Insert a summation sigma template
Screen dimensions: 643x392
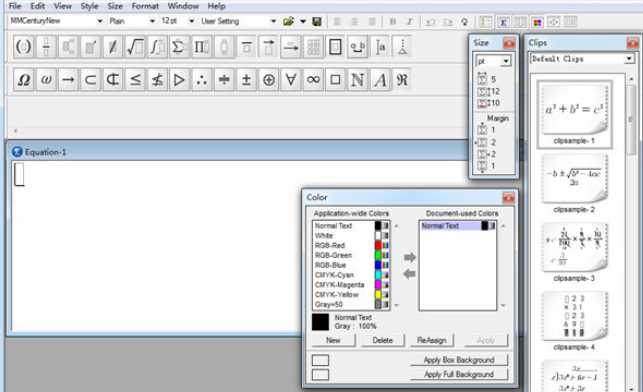(179, 47)
